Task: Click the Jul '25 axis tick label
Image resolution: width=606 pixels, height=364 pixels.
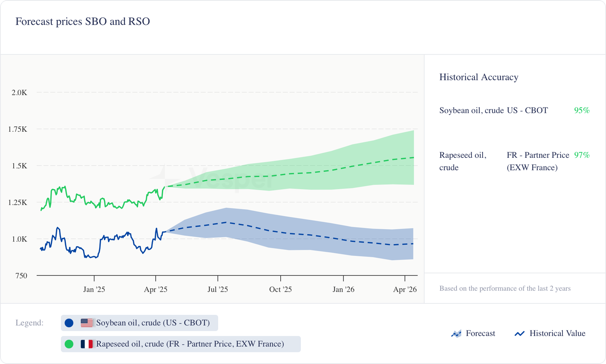Action: tap(218, 289)
